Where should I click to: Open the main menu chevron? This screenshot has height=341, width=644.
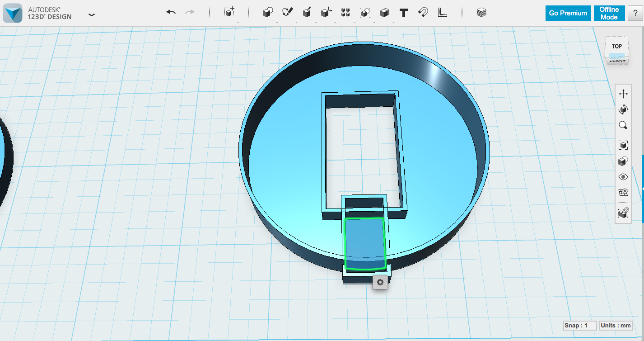click(x=92, y=15)
